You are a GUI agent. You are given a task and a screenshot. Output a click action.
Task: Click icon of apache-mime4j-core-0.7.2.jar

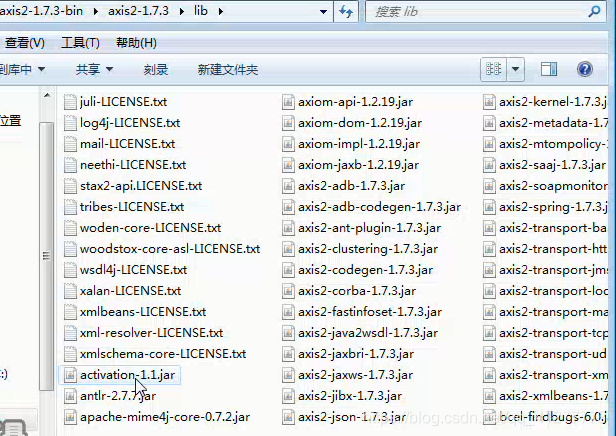click(x=70, y=417)
